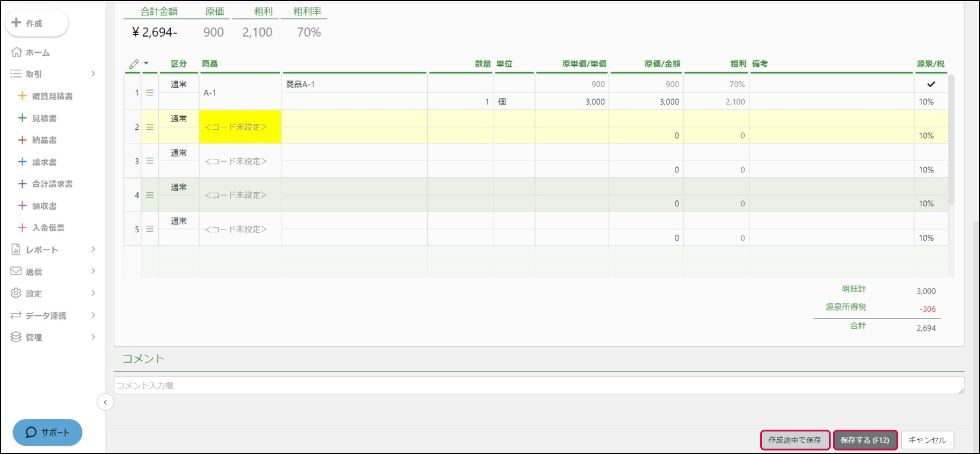980x454 pixels.
Task: Click <コード未設定> cell in row 3
Action: [240, 161]
